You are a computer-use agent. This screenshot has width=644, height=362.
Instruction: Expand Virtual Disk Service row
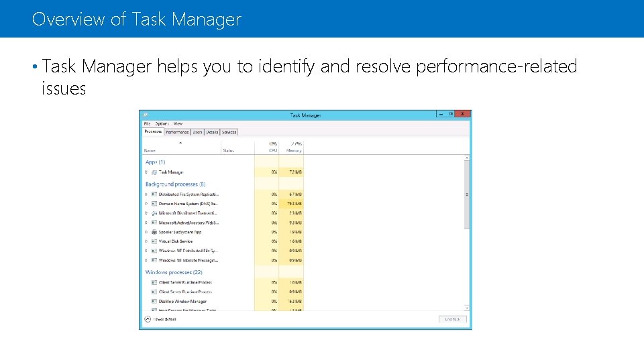coord(146,241)
